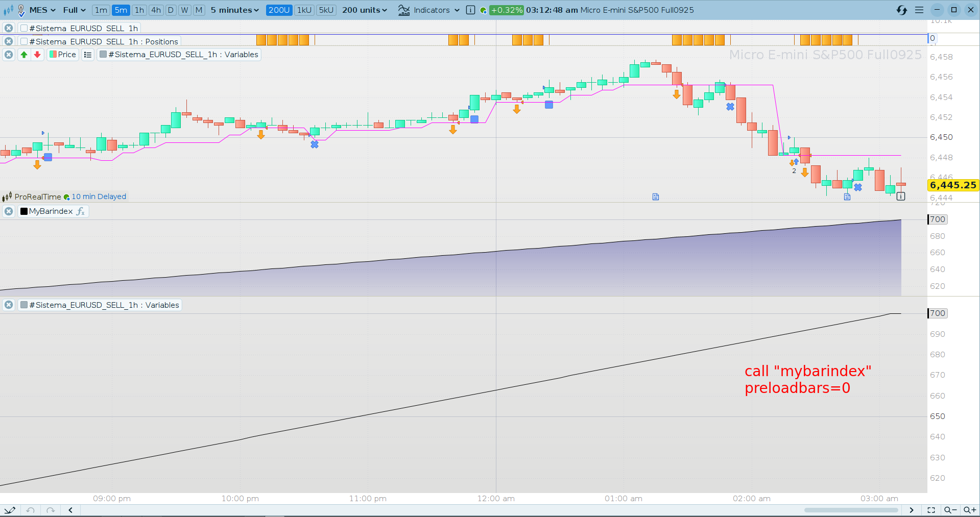Click the green data status indicator in toolbar
The image size is (980, 517).
tap(483, 10)
